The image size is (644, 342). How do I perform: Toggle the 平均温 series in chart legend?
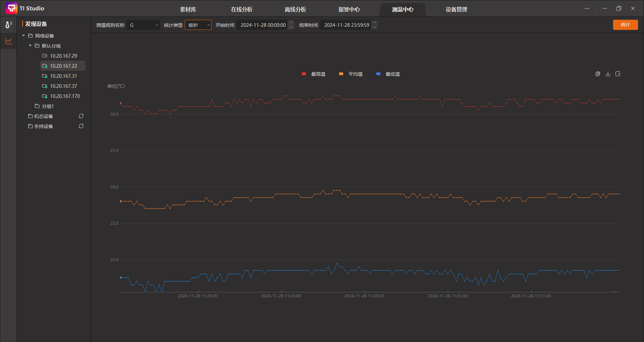(351, 74)
